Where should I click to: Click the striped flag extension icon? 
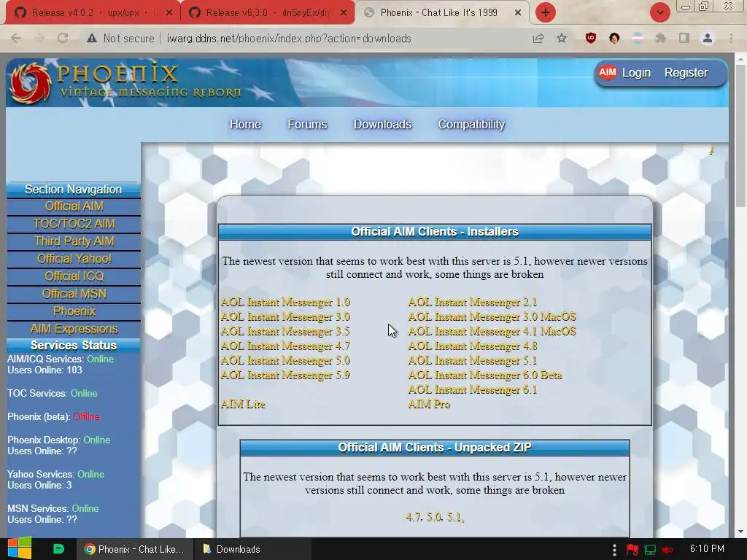[638, 38]
